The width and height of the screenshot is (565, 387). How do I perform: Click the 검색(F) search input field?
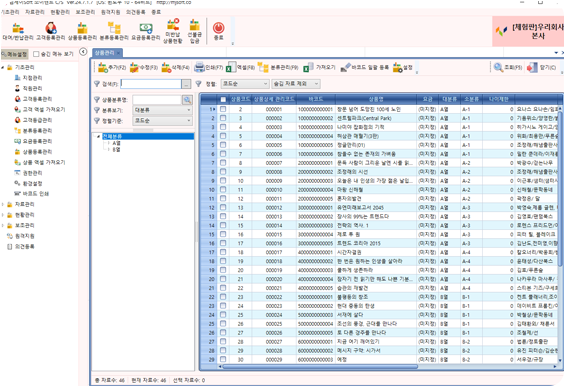[x=151, y=84]
